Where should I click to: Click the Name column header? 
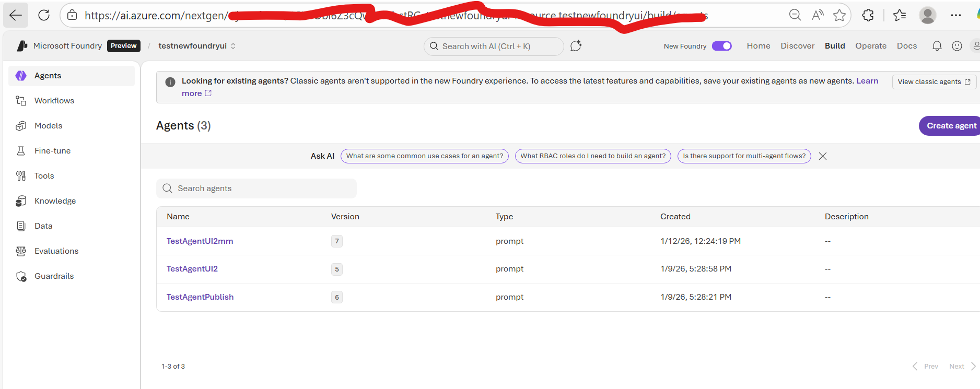tap(178, 217)
